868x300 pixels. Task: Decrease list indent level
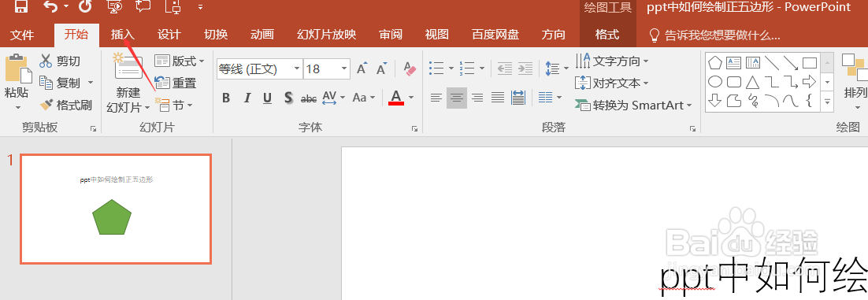pyautogui.click(x=504, y=69)
